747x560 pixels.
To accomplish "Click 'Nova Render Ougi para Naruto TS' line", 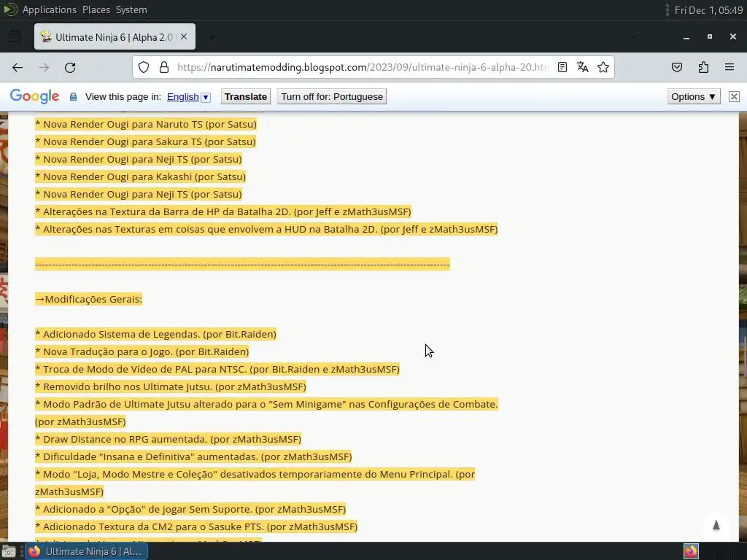I will pos(146,124).
